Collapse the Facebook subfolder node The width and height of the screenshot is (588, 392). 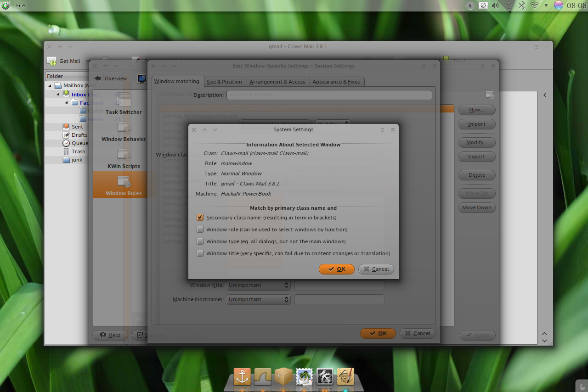pos(67,103)
